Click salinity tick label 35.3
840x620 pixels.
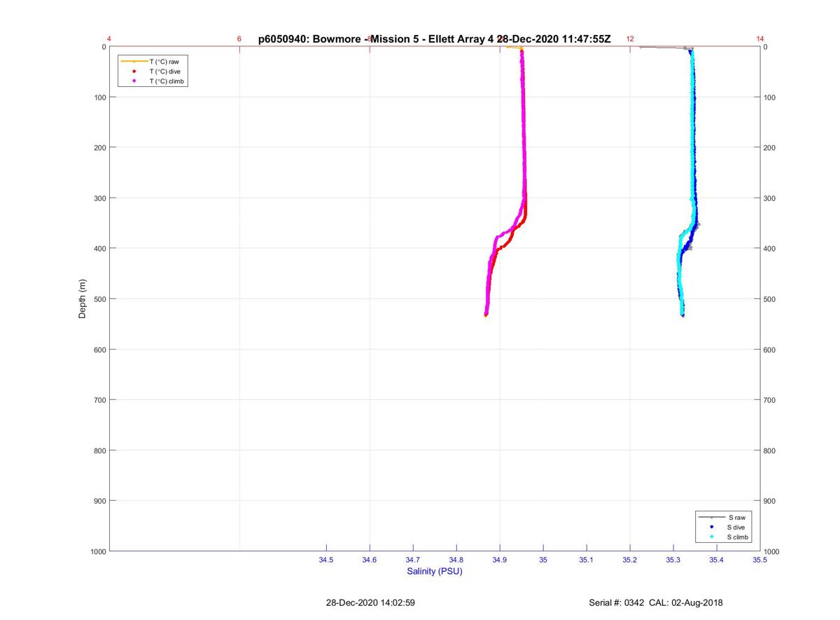click(673, 560)
